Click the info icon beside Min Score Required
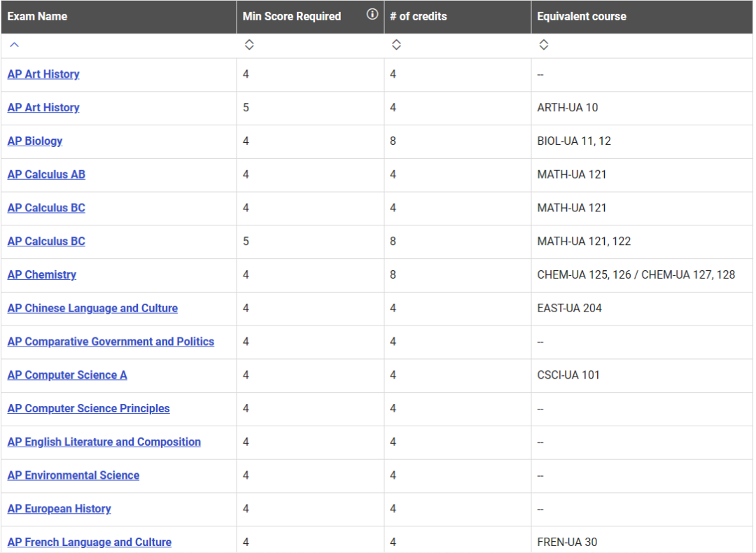Screen dimensions: 756x553 (372, 15)
